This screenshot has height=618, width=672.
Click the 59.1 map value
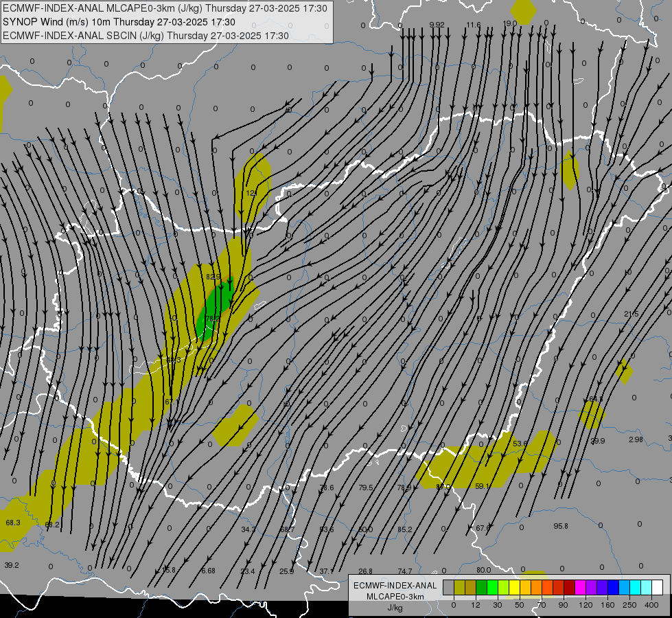pyautogui.click(x=482, y=486)
